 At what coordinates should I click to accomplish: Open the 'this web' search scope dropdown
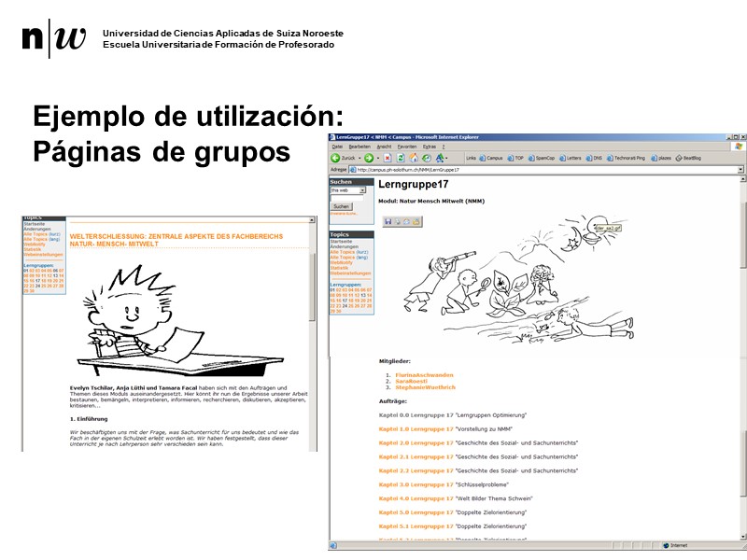(362, 189)
